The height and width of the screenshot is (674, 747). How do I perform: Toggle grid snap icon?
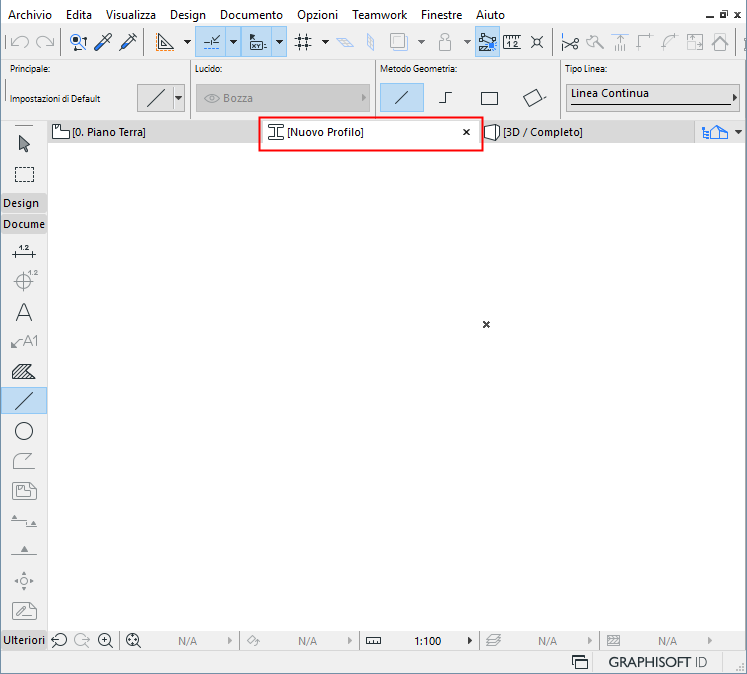(303, 42)
